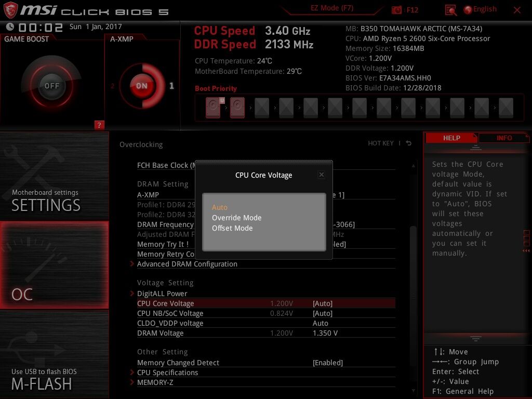Select last boot priority empty slot
Viewport: 532px width, 399px height.
point(506,108)
